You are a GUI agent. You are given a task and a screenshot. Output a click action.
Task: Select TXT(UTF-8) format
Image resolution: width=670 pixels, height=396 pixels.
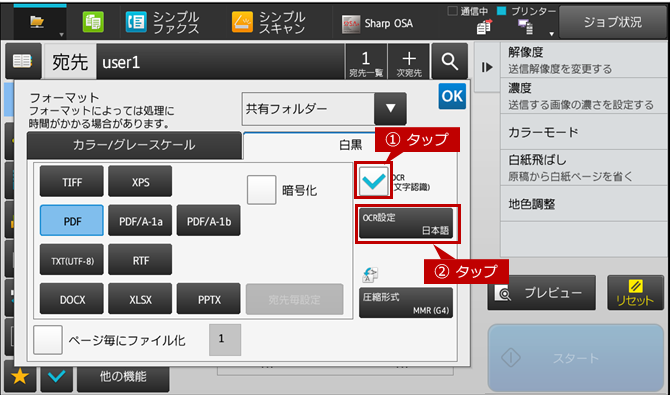72,260
